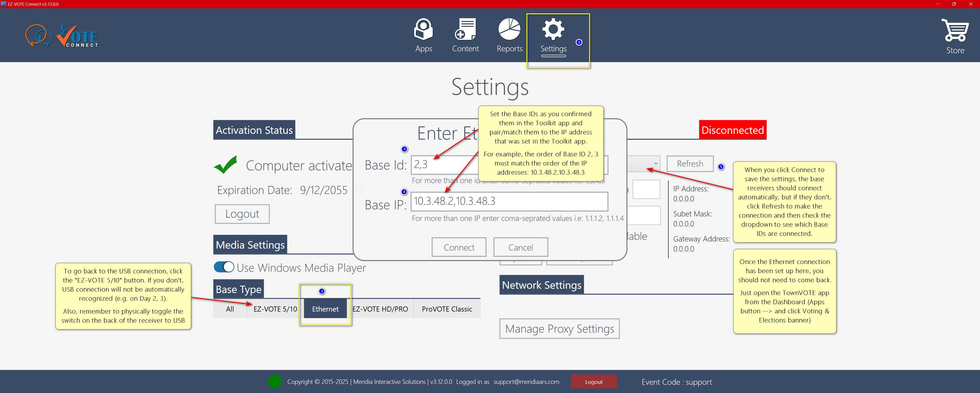Choose the ProVOTE Classic base type

[x=447, y=308]
